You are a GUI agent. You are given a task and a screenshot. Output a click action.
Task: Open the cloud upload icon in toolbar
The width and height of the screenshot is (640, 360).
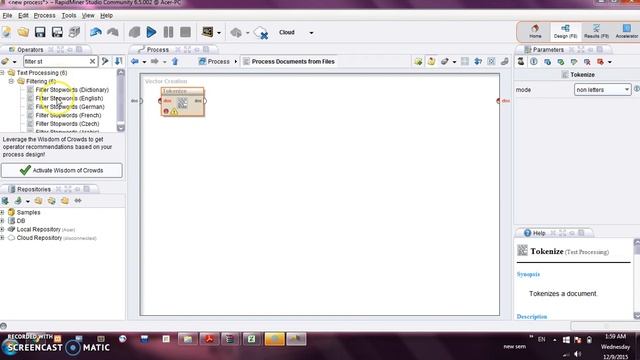tap(236, 32)
